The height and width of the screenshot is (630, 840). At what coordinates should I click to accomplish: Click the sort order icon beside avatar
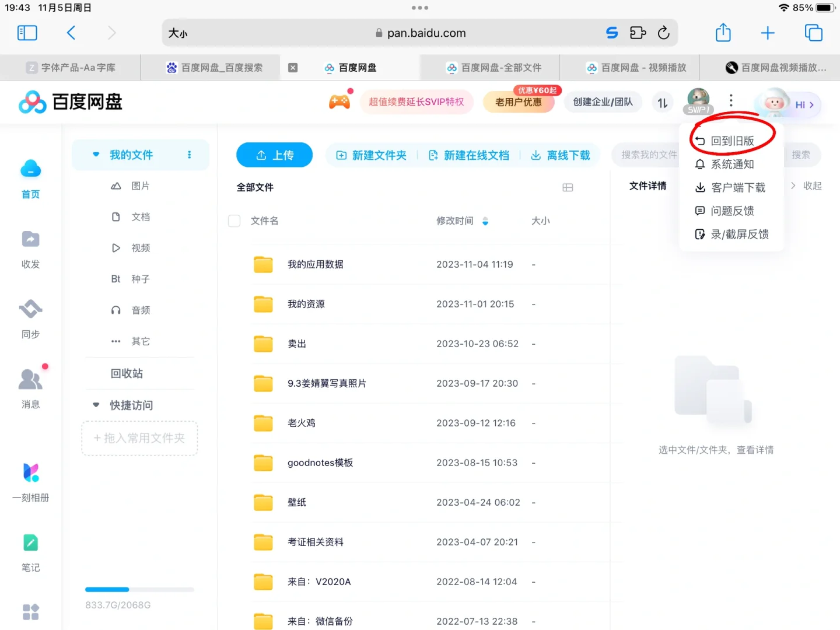[x=662, y=102]
